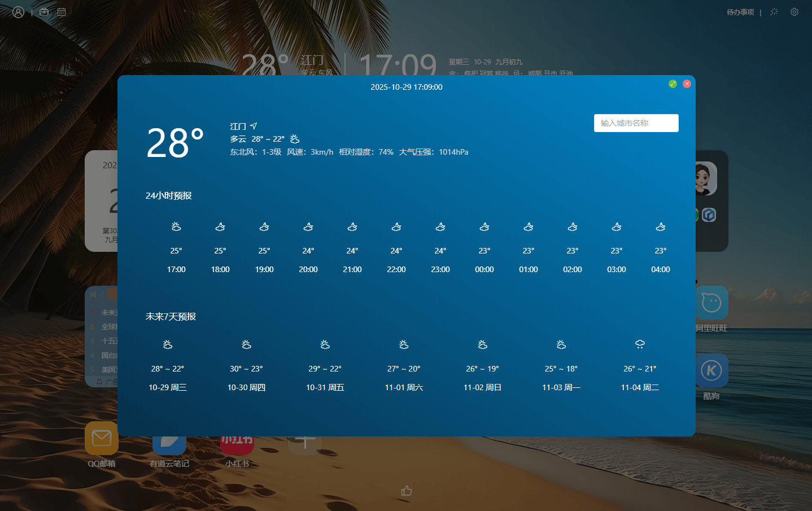Viewport: 812px width, 511px height.
Task: Click the small weather icon beside 28°~22°
Action: point(294,138)
